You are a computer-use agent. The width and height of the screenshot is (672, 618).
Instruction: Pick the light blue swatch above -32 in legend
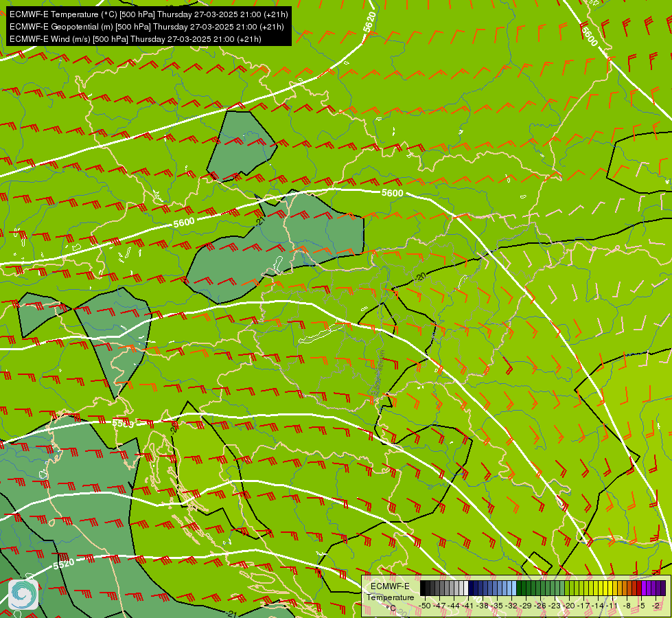click(514, 588)
